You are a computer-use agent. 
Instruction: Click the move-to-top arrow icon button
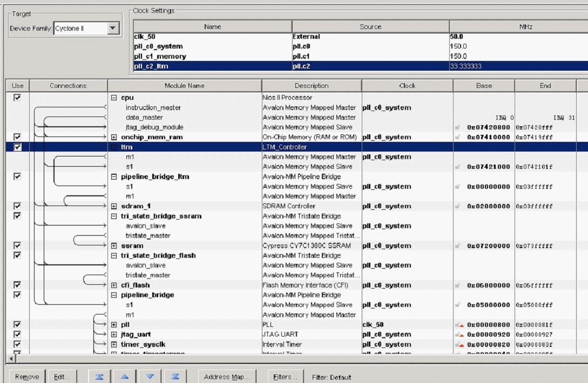click(99, 377)
